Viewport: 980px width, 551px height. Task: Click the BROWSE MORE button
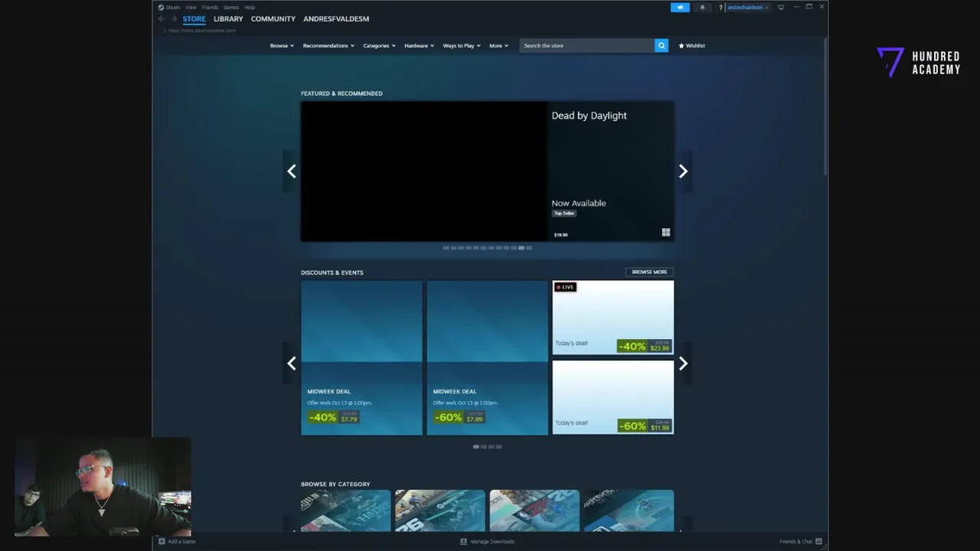649,272
